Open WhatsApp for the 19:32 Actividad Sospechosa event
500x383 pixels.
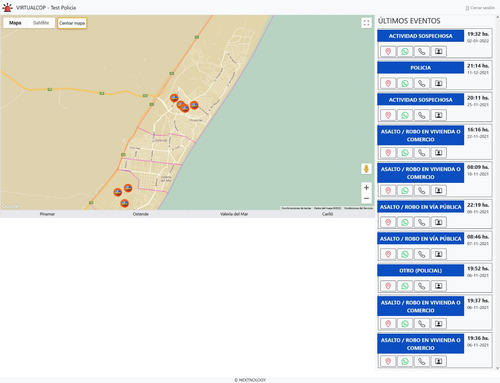click(405, 51)
